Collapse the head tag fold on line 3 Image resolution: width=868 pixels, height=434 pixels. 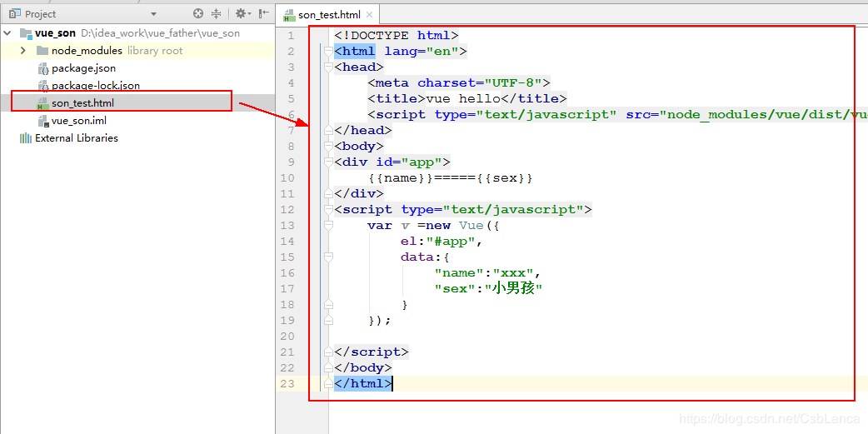(328, 67)
